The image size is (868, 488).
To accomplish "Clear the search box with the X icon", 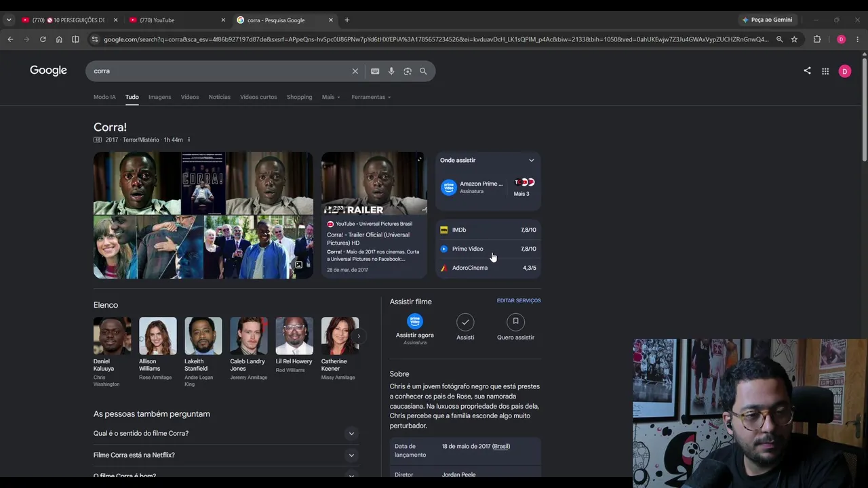I will pyautogui.click(x=355, y=71).
